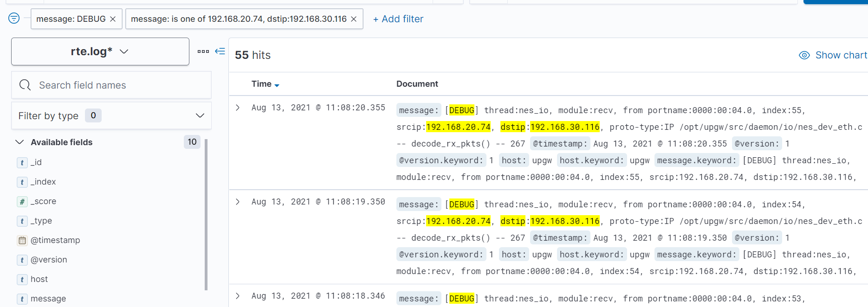Select the message field in sidebar
The image size is (868, 307).
48,299
